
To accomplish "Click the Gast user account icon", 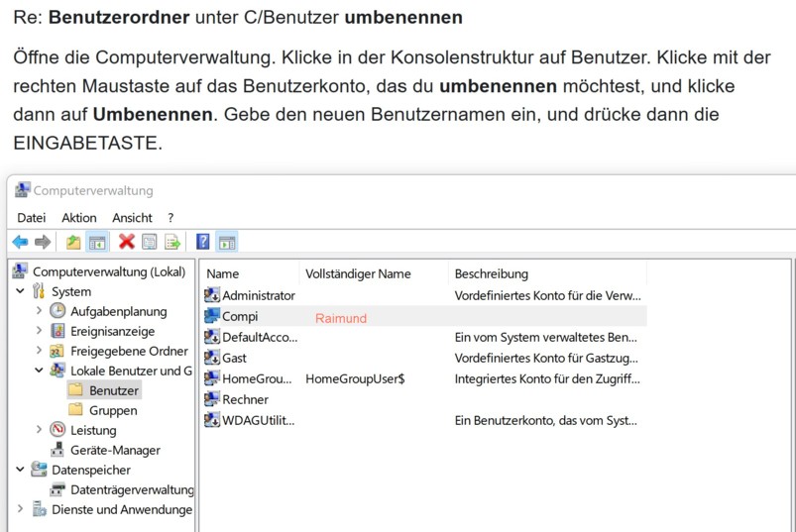I will (x=212, y=358).
